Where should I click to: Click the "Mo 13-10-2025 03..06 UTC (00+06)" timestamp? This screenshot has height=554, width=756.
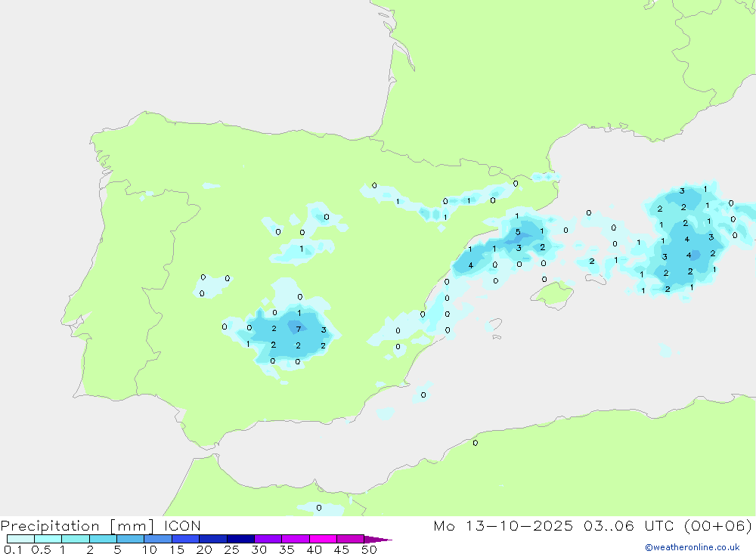pyautogui.click(x=593, y=525)
